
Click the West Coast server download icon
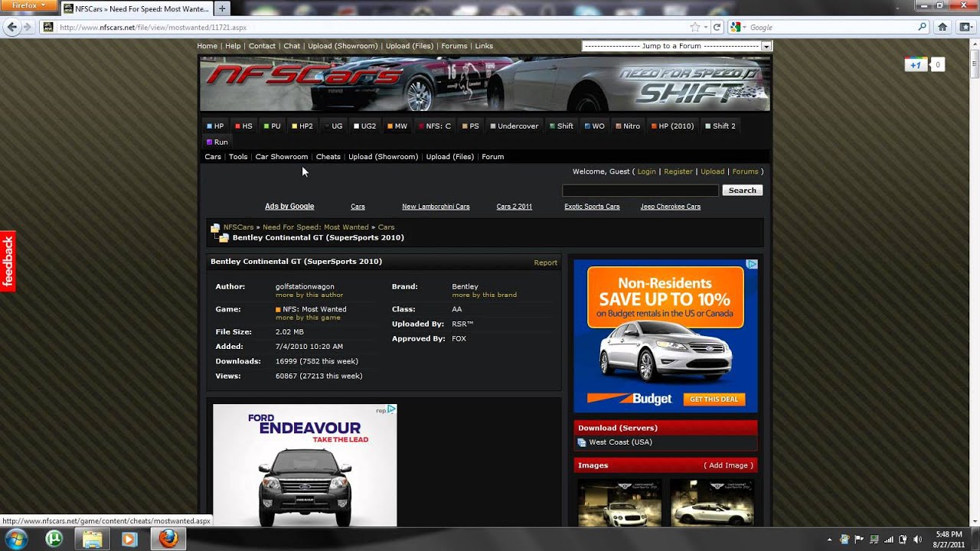click(x=582, y=442)
